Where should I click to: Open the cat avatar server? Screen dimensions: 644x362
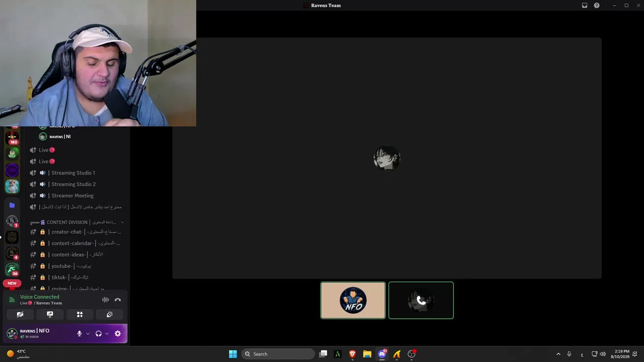(12, 187)
